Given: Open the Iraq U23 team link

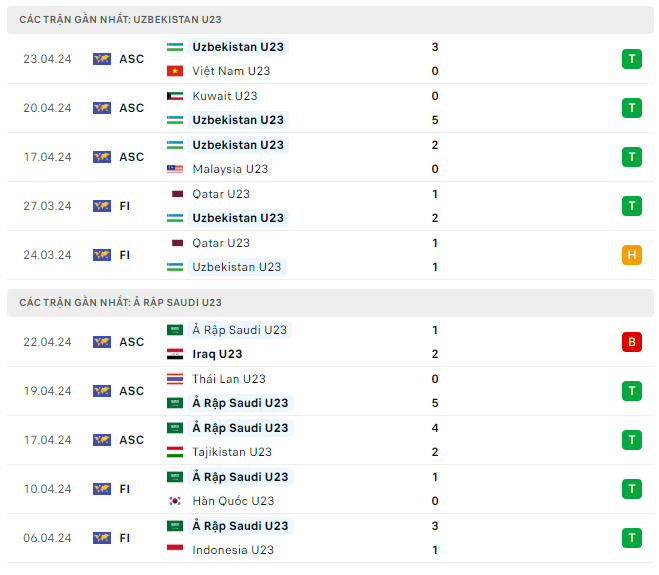Looking at the screenshot, I should (217, 354).
